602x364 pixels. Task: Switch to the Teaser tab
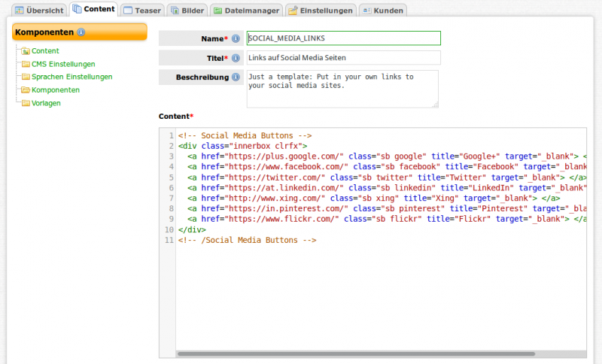coord(141,11)
